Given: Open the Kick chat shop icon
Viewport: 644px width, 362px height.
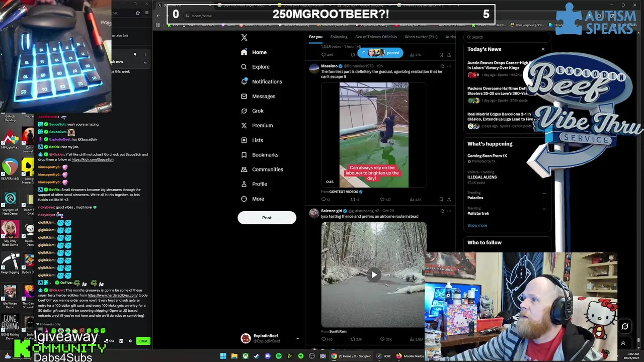Looking at the screenshot, I should point(121,341).
